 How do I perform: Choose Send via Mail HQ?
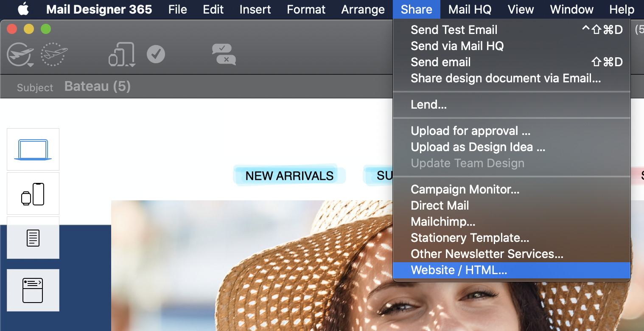(x=512, y=46)
